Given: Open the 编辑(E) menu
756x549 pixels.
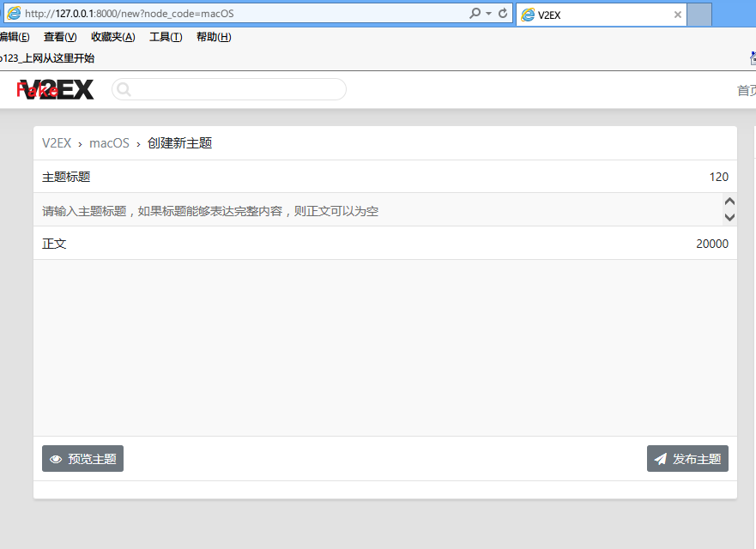Looking at the screenshot, I should (15, 37).
